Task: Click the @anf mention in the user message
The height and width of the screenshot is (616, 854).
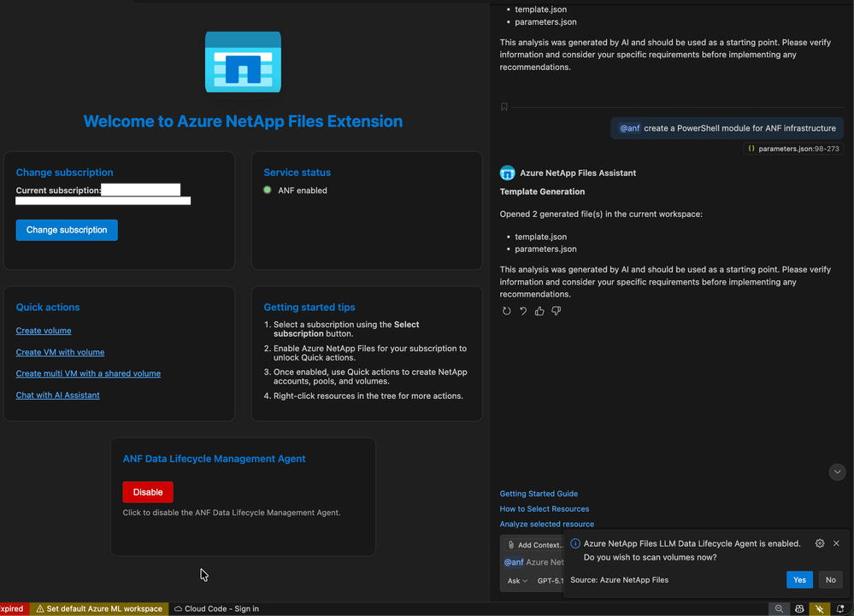Action: coord(630,128)
